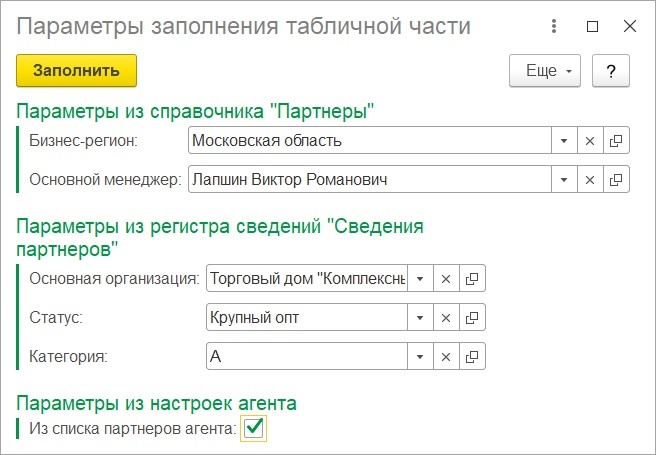Image resolution: width=656 pixels, height=455 pixels.
Task: Click into the Основная организация text field
Action: point(307,279)
